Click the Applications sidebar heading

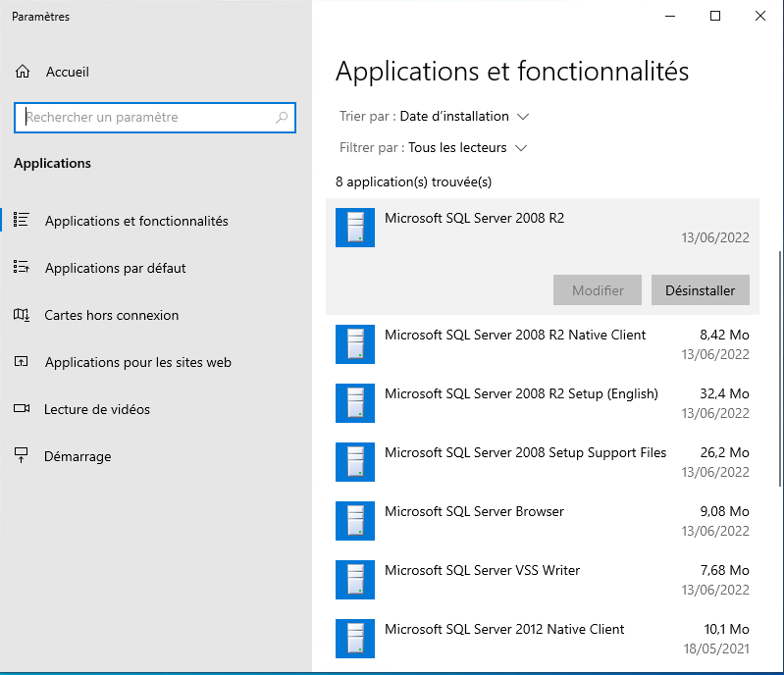(53, 164)
